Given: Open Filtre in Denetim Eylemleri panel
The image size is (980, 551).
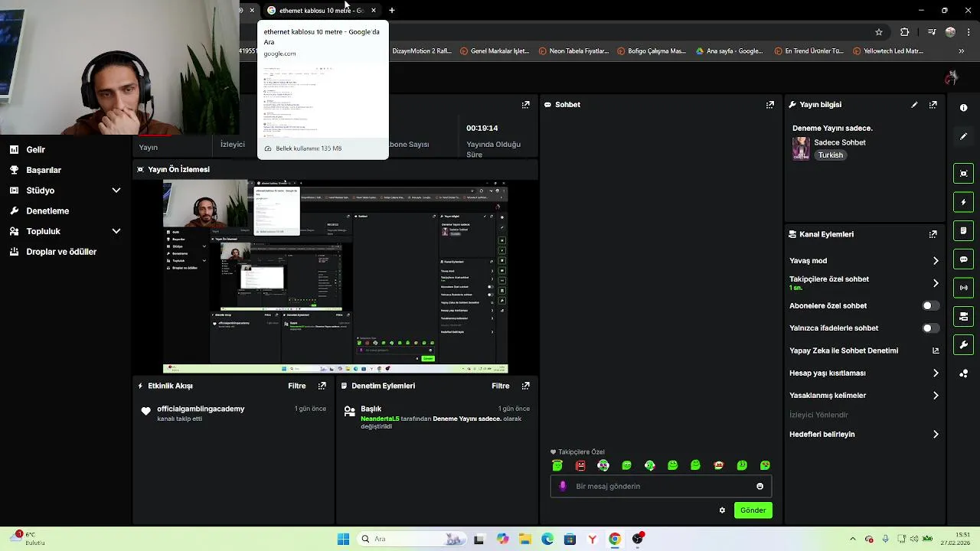Looking at the screenshot, I should 501,386.
